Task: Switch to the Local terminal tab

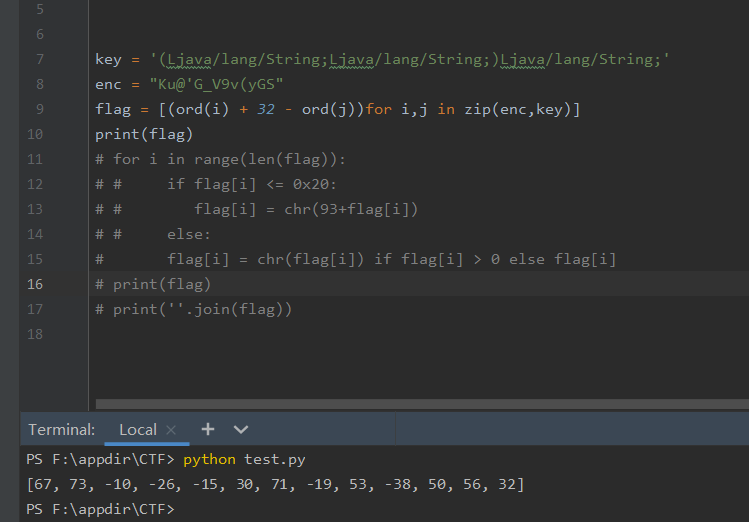Action: click(x=137, y=430)
